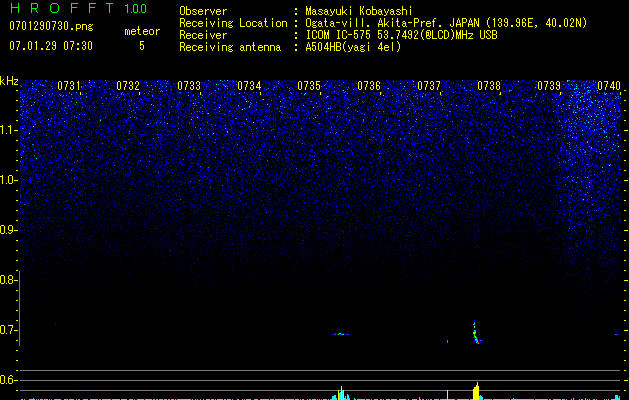
Task: Click the small echo dot after 0737
Action: click(448, 341)
